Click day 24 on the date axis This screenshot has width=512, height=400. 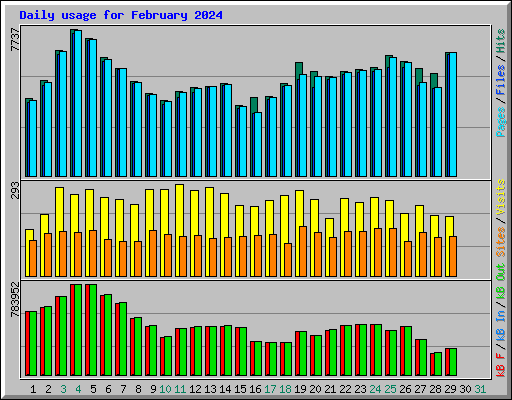(x=375, y=389)
